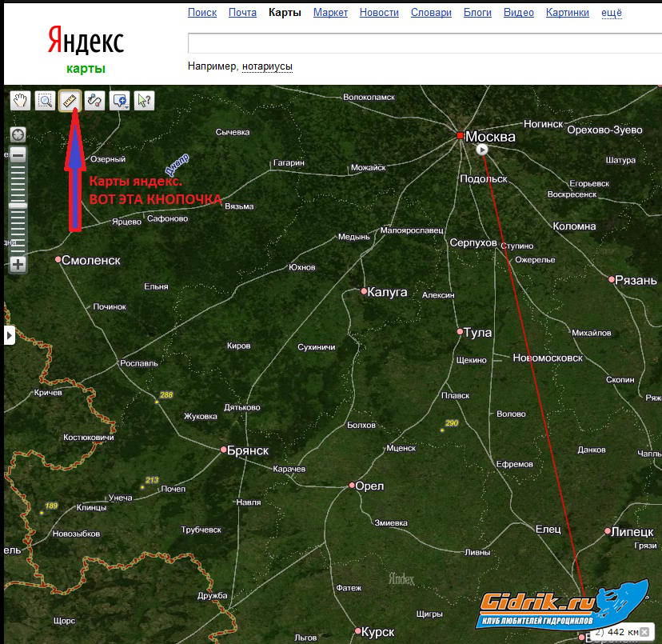The height and width of the screenshot is (644, 662).
Task: Select the route drawing tool
Action: click(x=94, y=100)
